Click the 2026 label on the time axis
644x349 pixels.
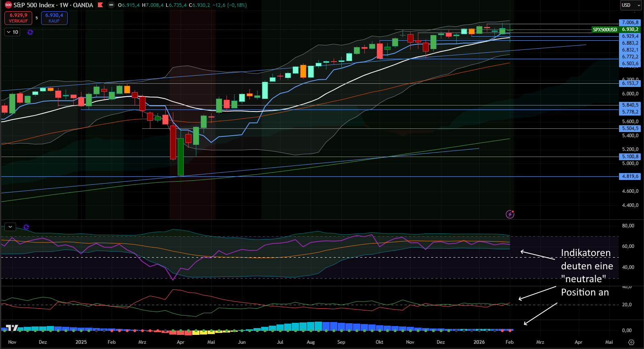pyautogui.click(x=479, y=342)
